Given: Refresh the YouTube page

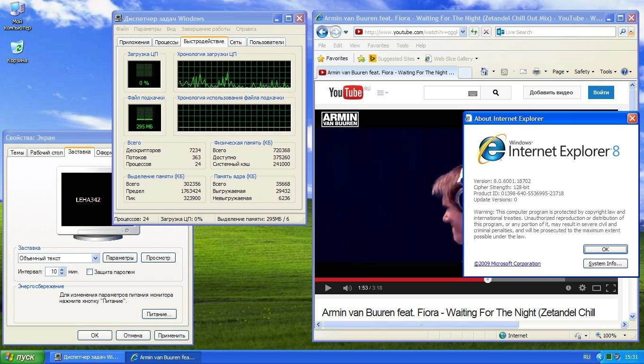Looking at the screenshot, I should pyautogui.click(x=474, y=32).
